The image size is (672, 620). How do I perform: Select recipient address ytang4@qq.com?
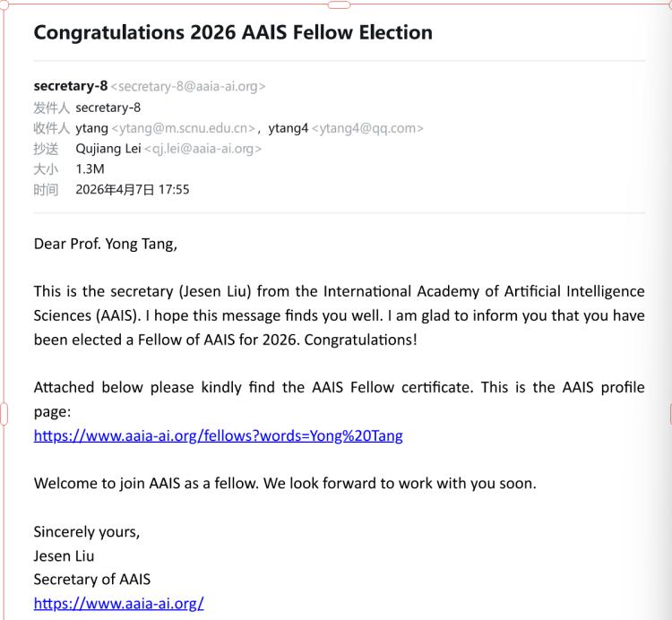[x=367, y=128]
